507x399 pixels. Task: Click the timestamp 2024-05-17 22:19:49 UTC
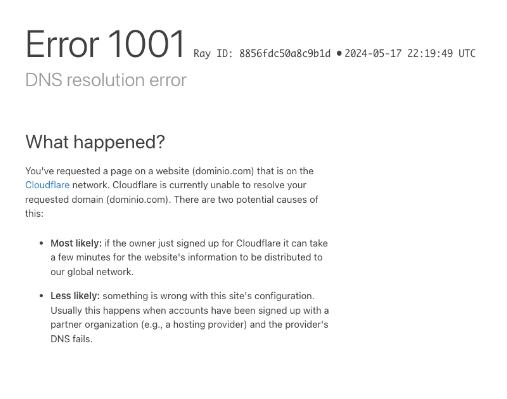click(x=410, y=53)
